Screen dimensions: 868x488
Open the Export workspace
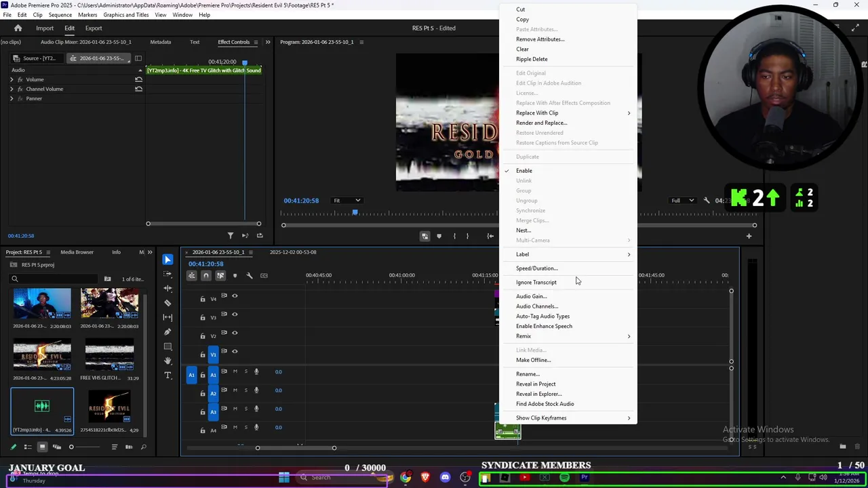click(x=94, y=28)
